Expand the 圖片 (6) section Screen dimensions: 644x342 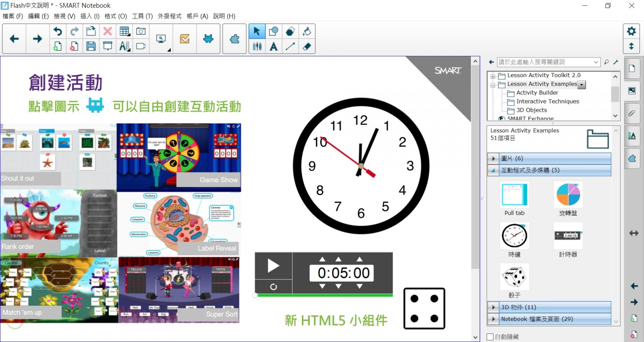pyautogui.click(x=493, y=159)
